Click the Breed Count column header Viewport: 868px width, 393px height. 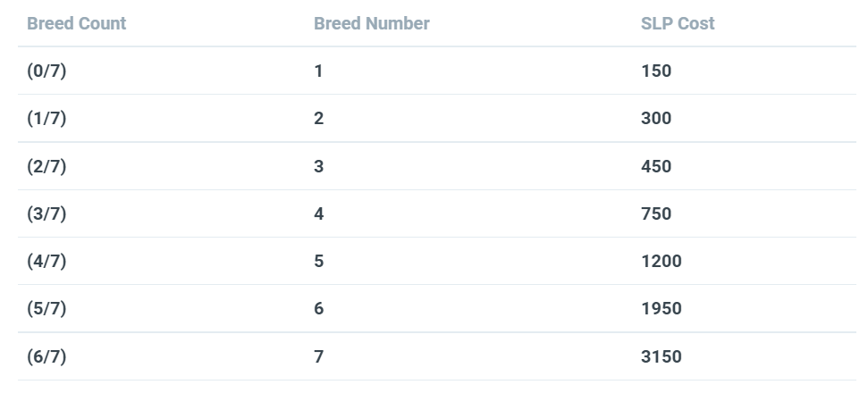pos(76,23)
